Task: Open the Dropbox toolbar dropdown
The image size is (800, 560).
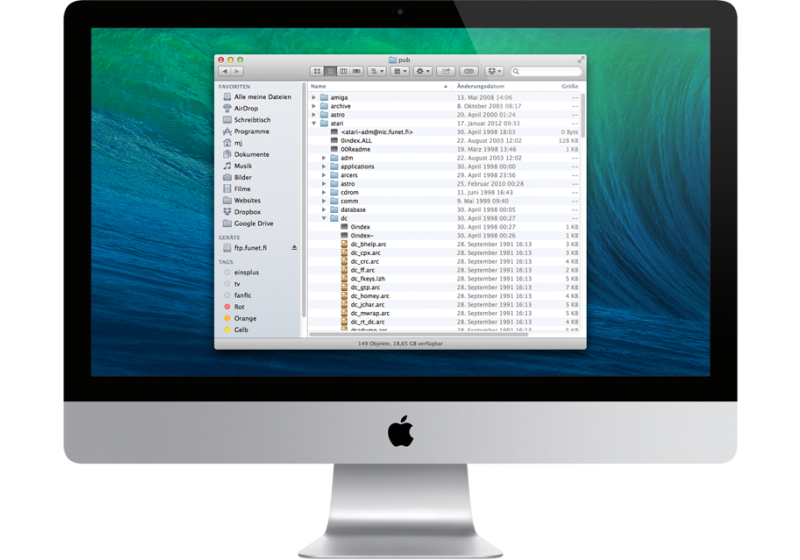Action: pyautogui.click(x=493, y=71)
